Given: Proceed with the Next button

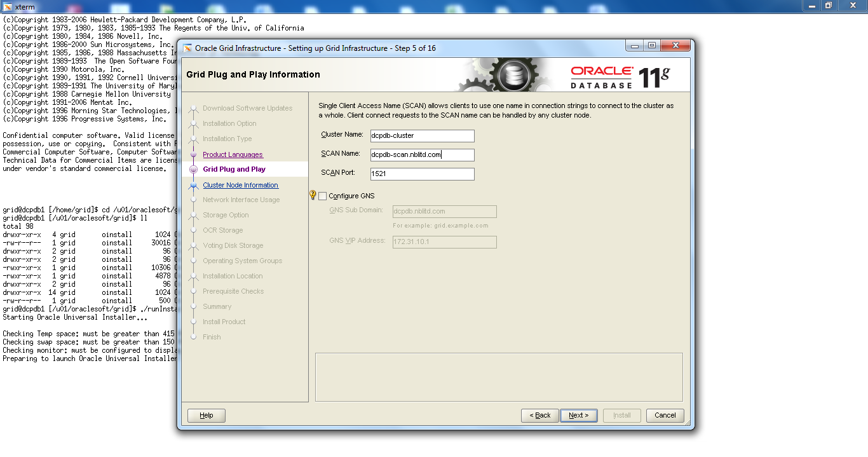Looking at the screenshot, I should 578,415.
